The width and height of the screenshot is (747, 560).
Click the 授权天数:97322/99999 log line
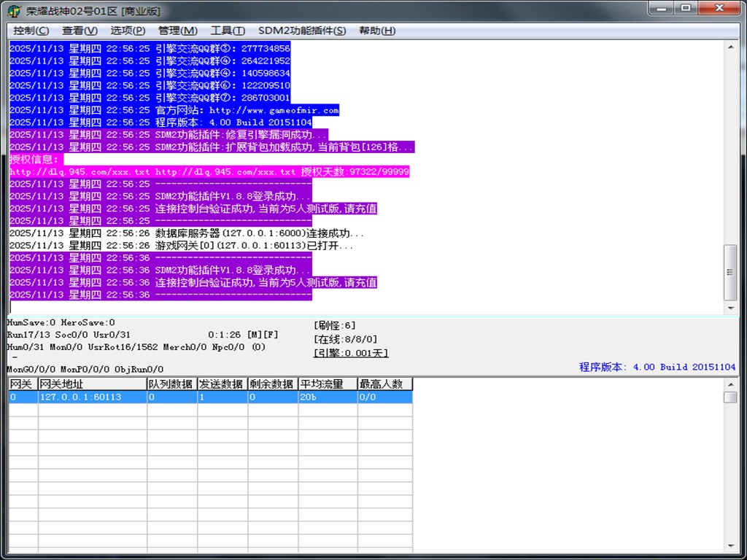pos(209,171)
